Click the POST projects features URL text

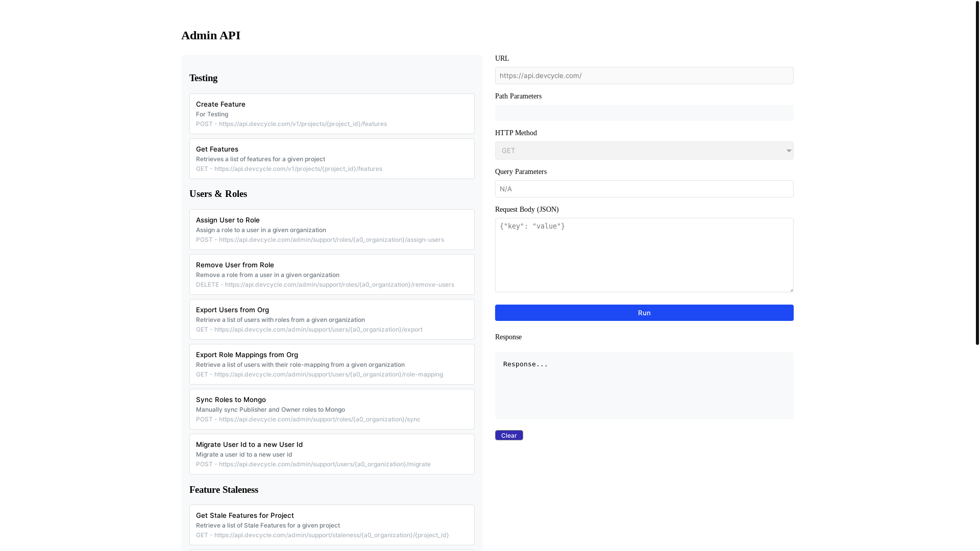pyautogui.click(x=291, y=124)
